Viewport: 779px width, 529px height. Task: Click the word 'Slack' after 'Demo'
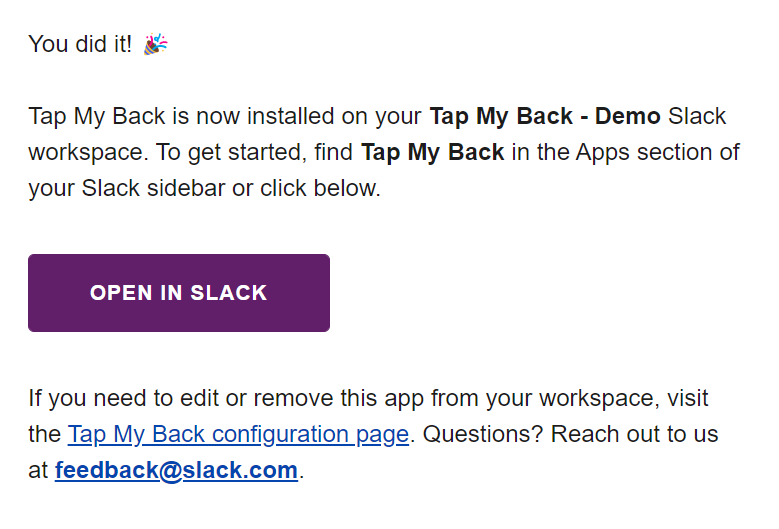click(x=697, y=116)
